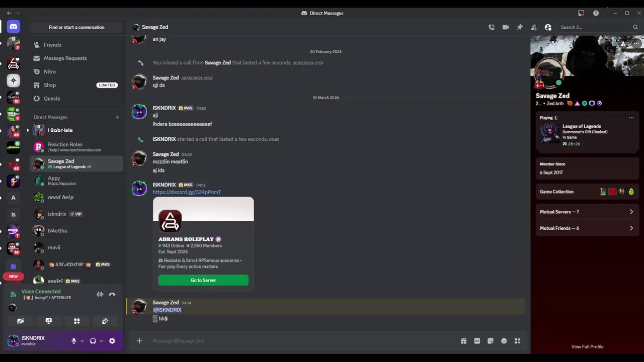Open the sticker picker
Image resolution: width=644 pixels, height=362 pixels.
491,341
